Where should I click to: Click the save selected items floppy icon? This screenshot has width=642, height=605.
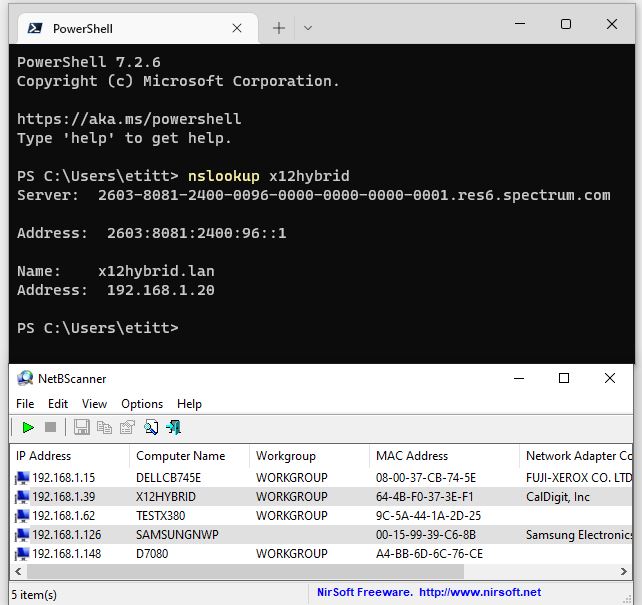coord(82,428)
